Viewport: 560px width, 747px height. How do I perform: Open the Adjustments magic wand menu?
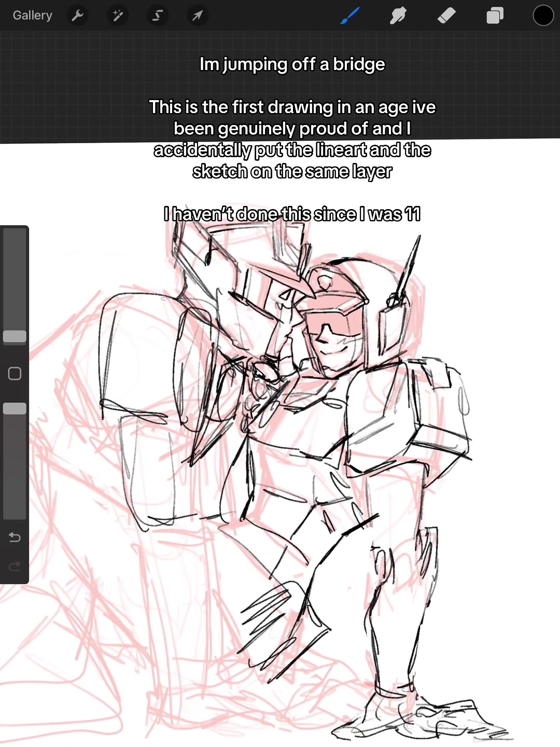tap(118, 16)
